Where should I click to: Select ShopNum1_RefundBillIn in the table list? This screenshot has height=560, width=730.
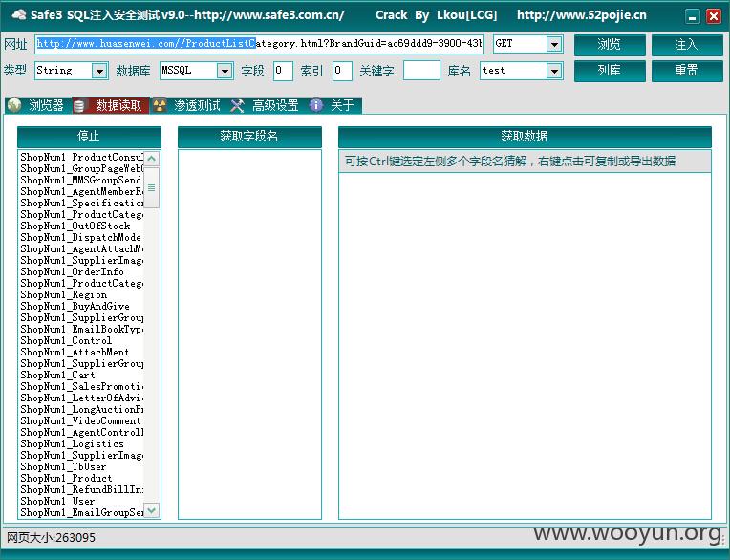click(81, 489)
